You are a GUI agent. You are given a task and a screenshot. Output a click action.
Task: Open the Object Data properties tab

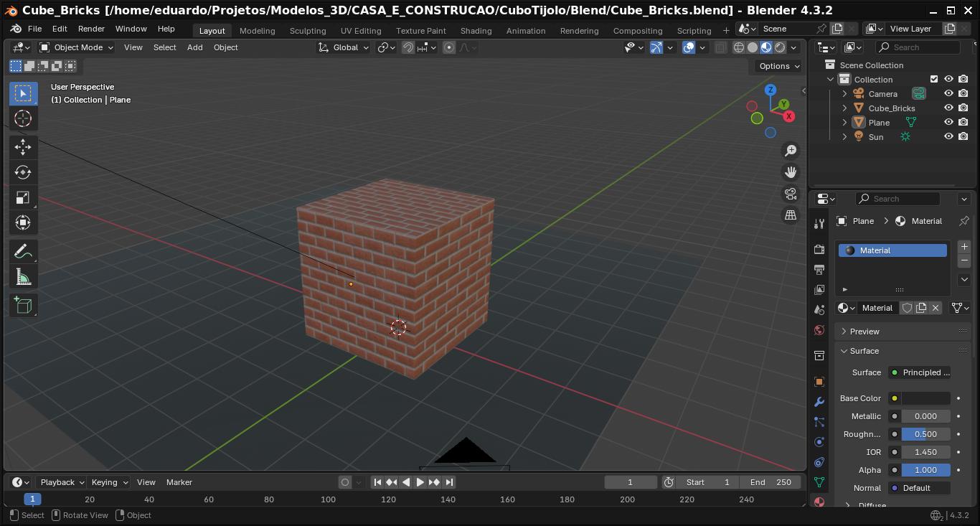(819, 482)
